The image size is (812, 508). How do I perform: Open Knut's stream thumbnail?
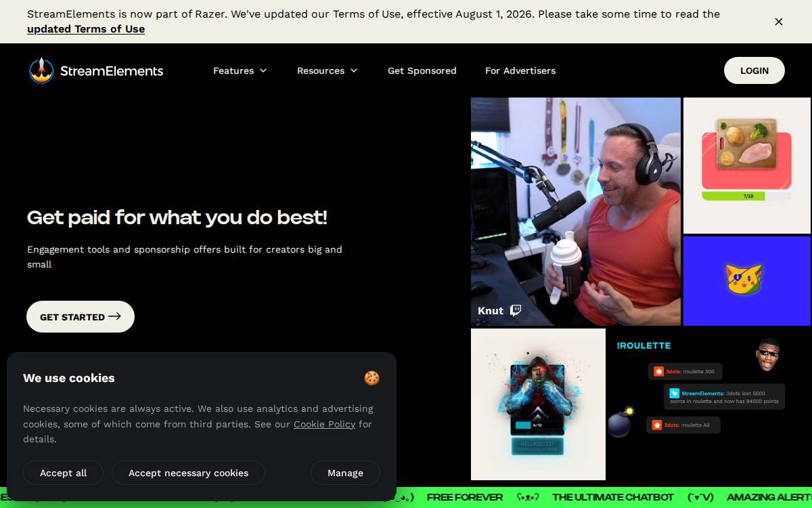pyautogui.click(x=576, y=211)
